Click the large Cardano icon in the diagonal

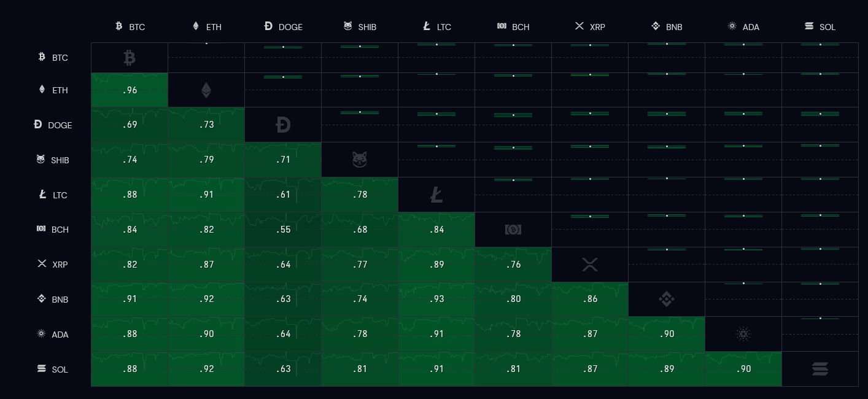point(743,335)
